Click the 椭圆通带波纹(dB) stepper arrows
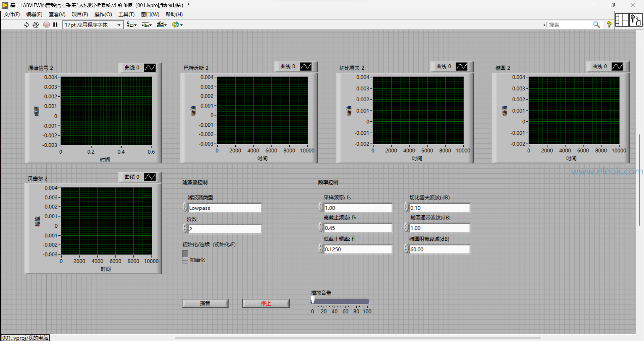Viewport: 644px width, 341px height. (406, 227)
